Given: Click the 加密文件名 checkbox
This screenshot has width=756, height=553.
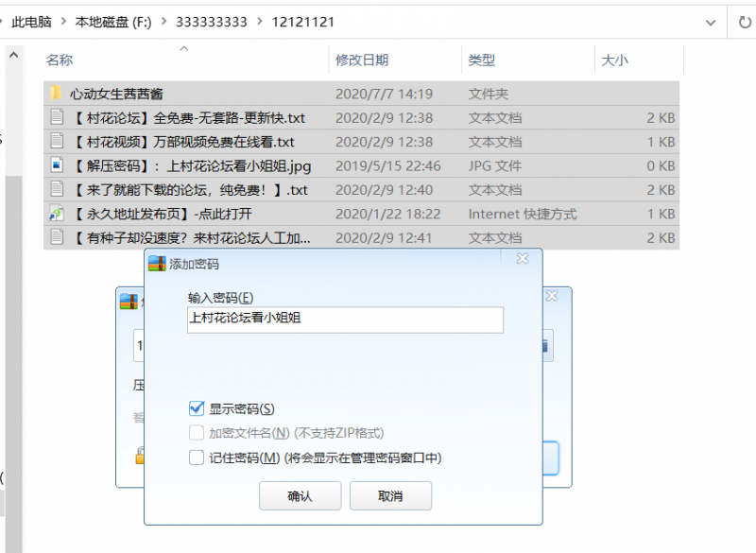Looking at the screenshot, I should [x=197, y=433].
